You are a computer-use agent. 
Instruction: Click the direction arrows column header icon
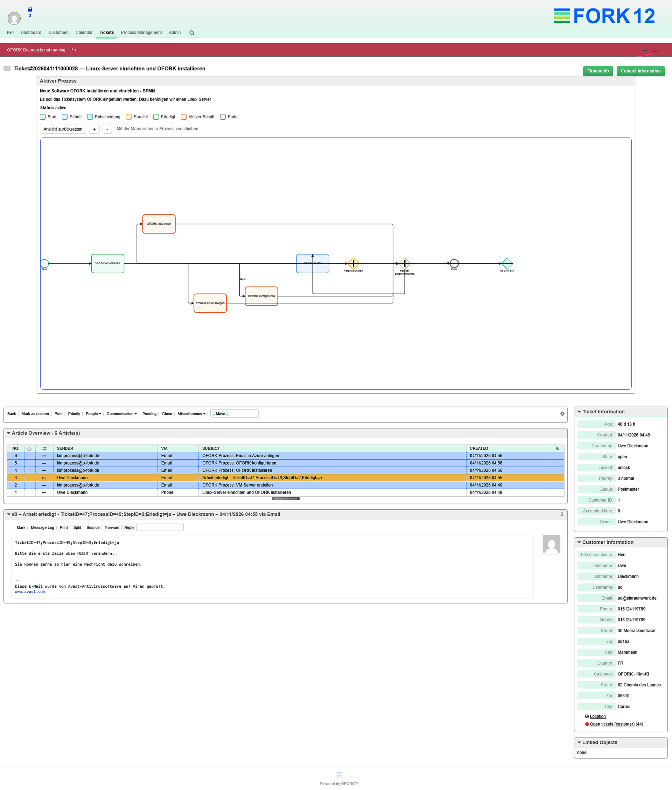[44, 448]
